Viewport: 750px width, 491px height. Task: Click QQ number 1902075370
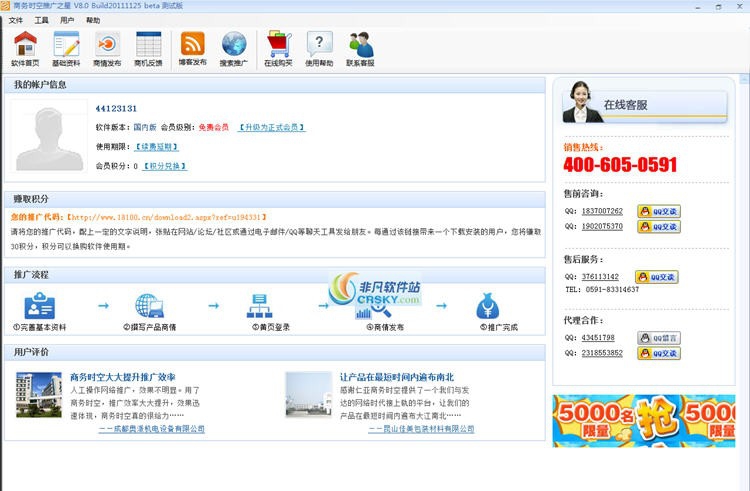click(x=602, y=227)
